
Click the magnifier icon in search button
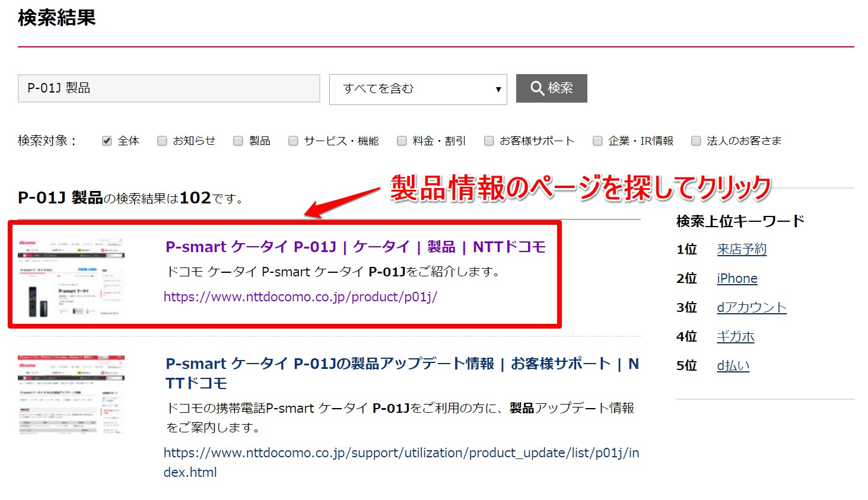tap(537, 88)
